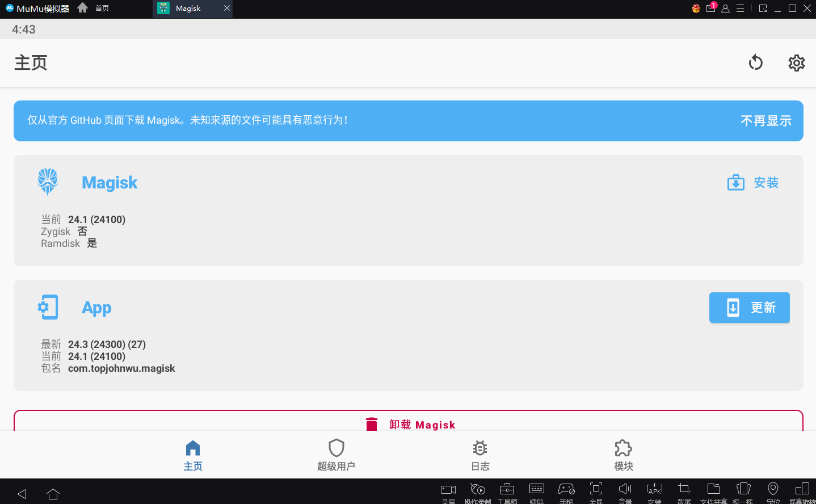816x504 pixels.
Task: Open the MuMu 工具箱 toolbox
Action: 507,489
